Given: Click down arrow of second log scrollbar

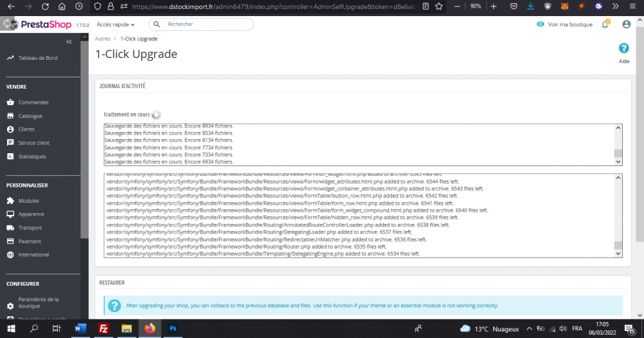Looking at the screenshot, I should coord(618,254).
